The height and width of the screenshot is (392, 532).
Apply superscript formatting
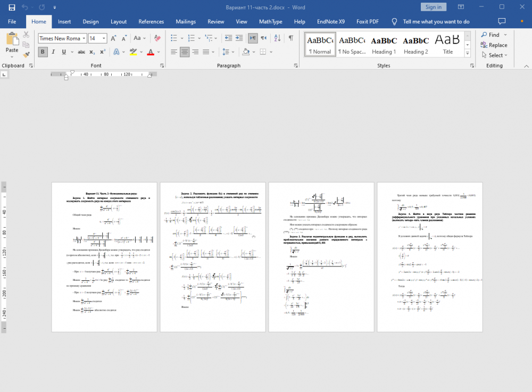(x=103, y=52)
